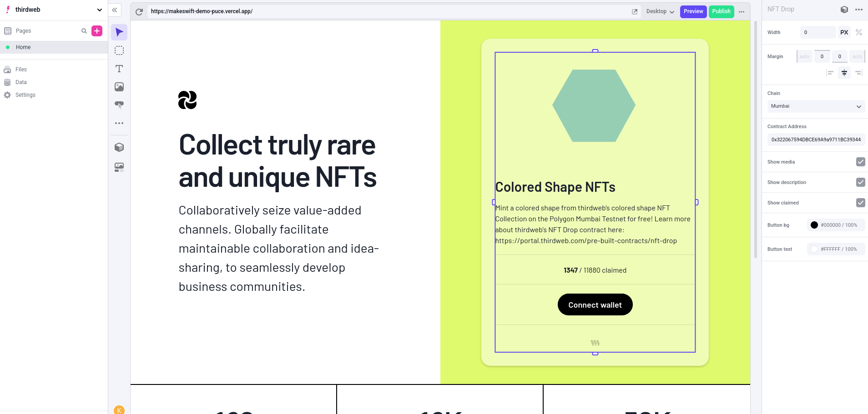Click the Pages panel icon
This screenshot has height=414, width=868.
pos(8,31)
